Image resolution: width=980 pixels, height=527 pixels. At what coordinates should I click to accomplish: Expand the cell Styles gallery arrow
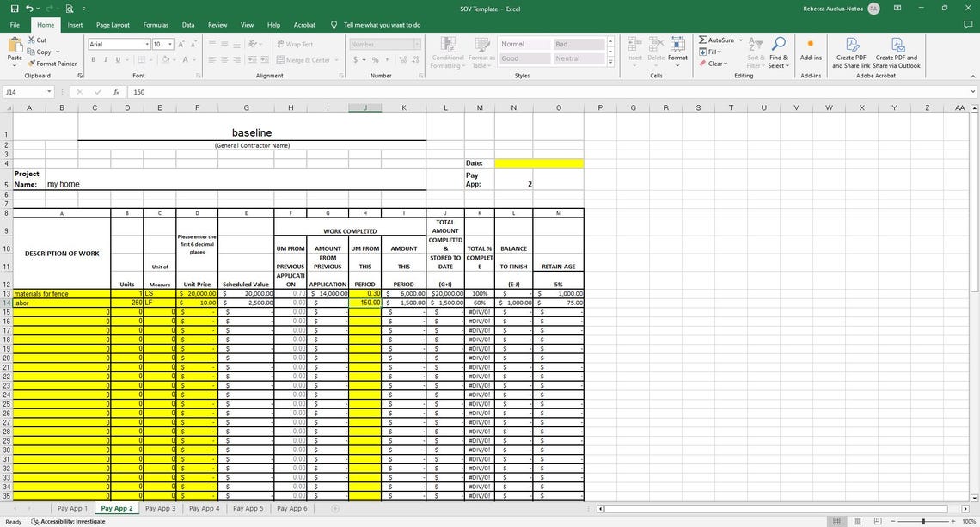tap(610, 61)
